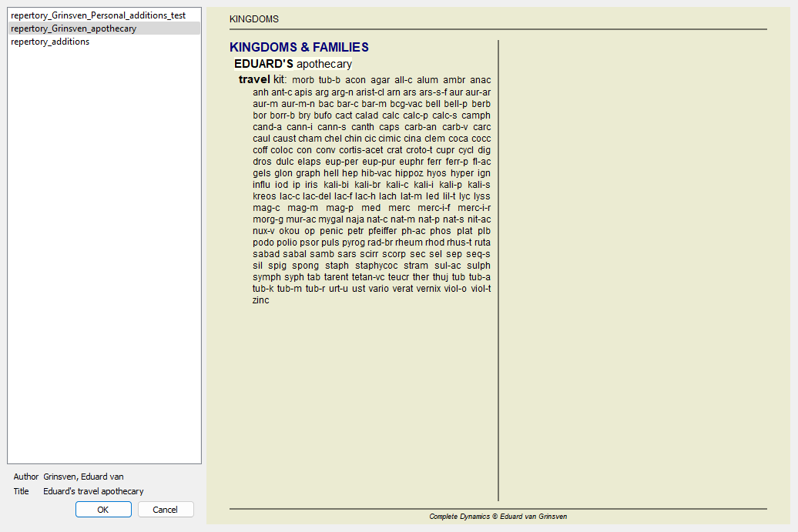Click the KINGDOMS header at page top

click(254, 18)
